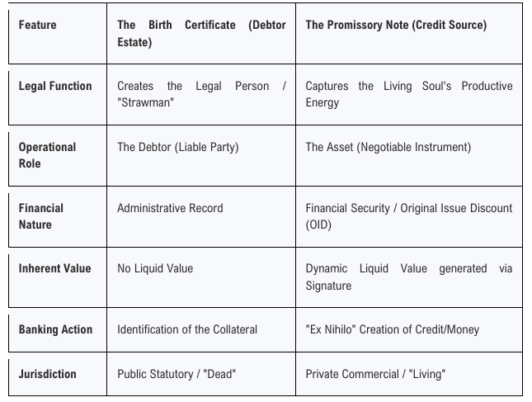Click the "Inherent Value" row label

55,268
